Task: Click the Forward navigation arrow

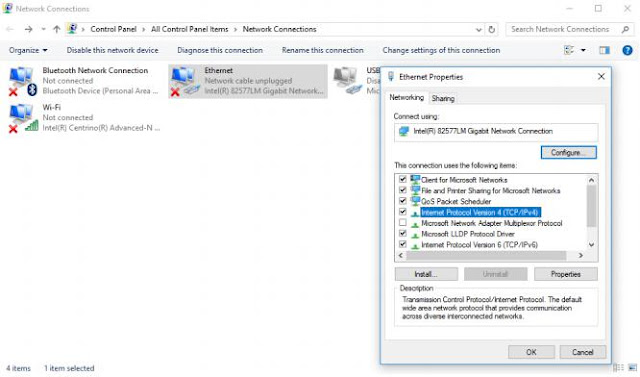Action: coord(28,29)
